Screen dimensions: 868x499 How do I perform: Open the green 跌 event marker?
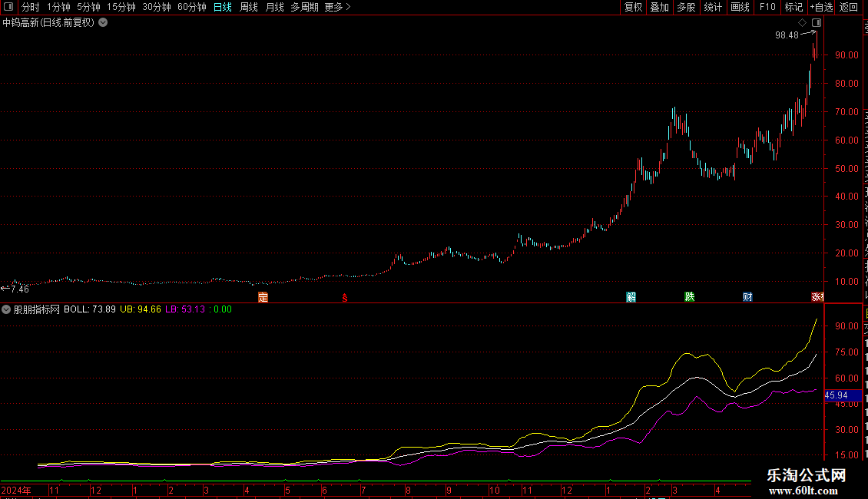[689, 297]
